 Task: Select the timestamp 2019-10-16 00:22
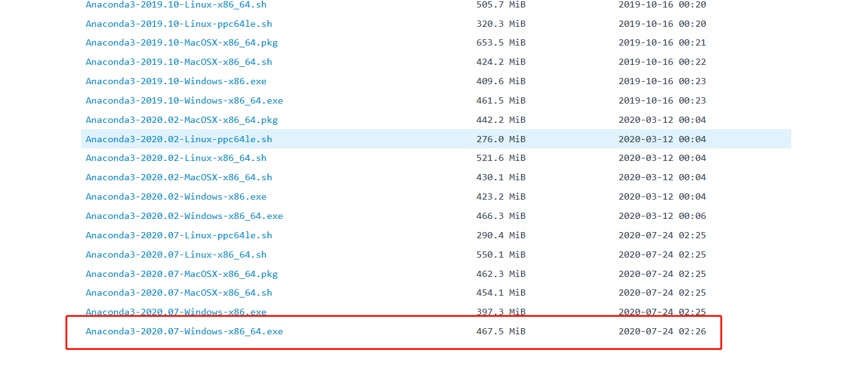point(662,62)
